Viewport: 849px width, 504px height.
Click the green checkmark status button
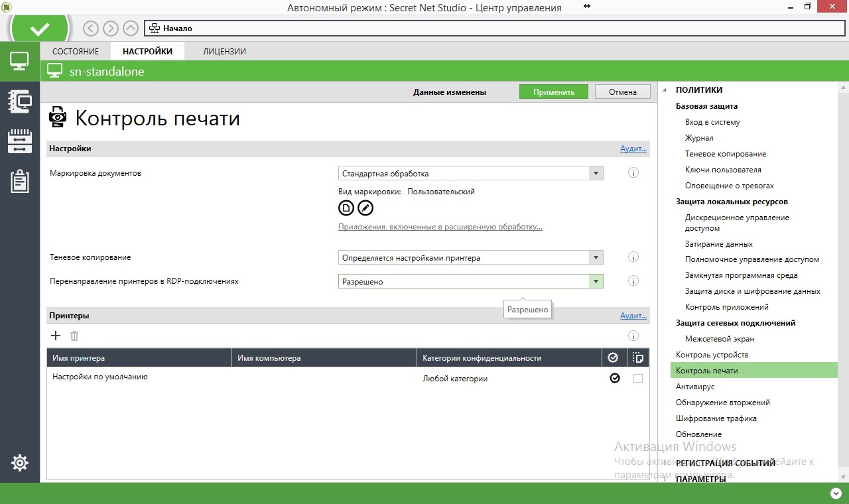pos(40,29)
